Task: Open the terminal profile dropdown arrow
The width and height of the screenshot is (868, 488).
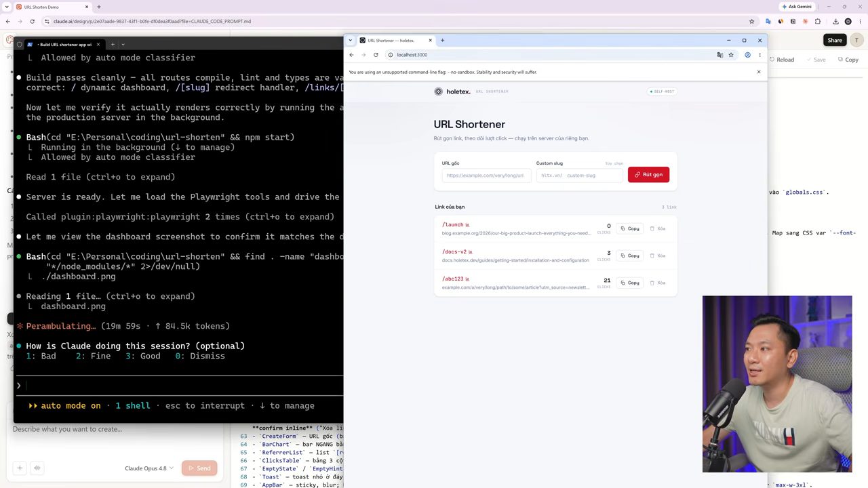Action: click(123, 45)
